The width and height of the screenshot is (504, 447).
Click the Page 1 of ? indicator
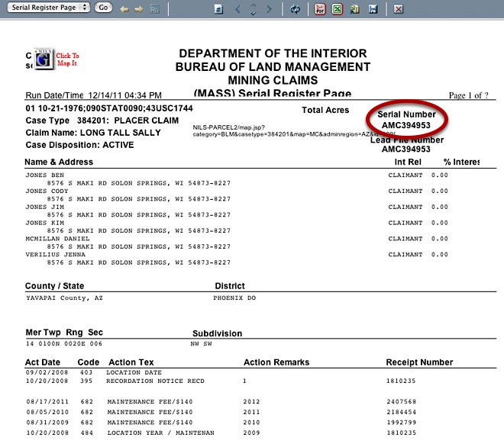click(x=468, y=95)
